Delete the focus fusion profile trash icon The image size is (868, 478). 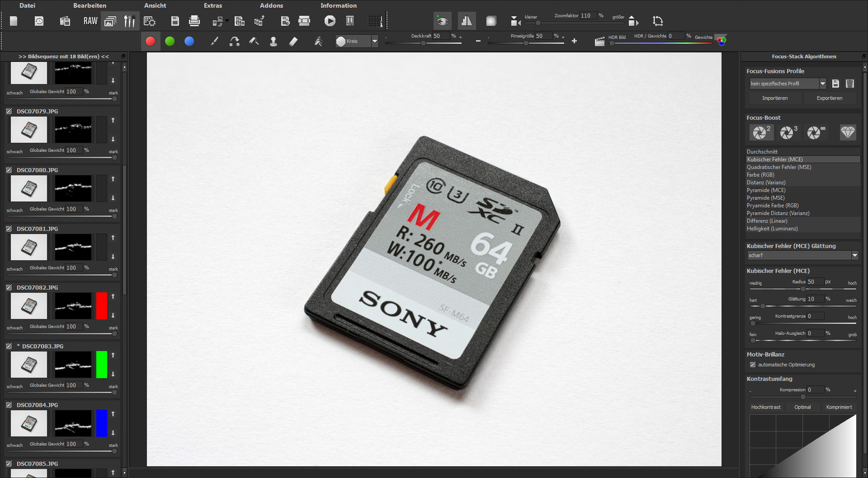850,84
